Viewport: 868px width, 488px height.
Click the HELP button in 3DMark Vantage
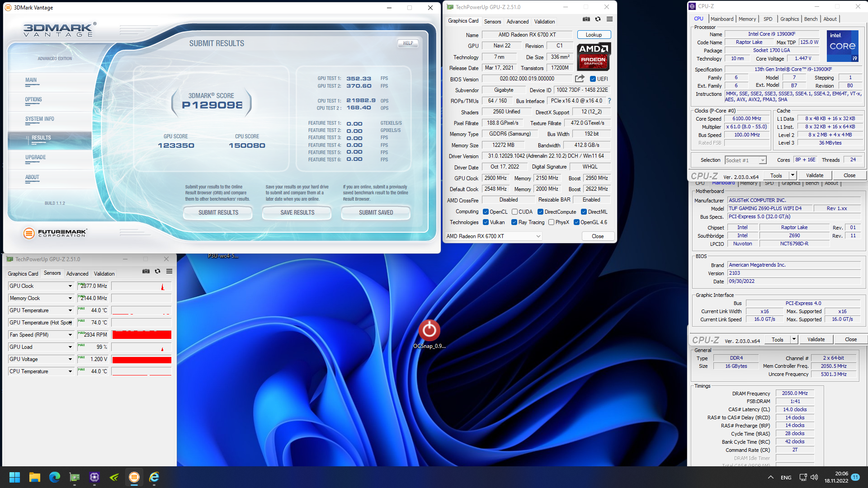tap(408, 43)
